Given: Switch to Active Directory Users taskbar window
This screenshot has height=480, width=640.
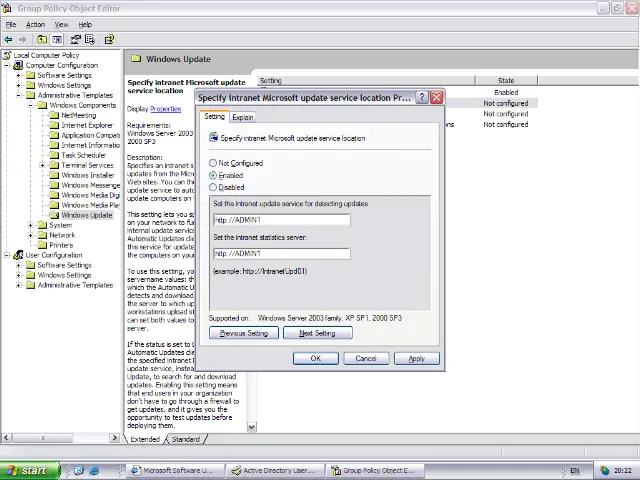Looking at the screenshot, I should (276, 471).
